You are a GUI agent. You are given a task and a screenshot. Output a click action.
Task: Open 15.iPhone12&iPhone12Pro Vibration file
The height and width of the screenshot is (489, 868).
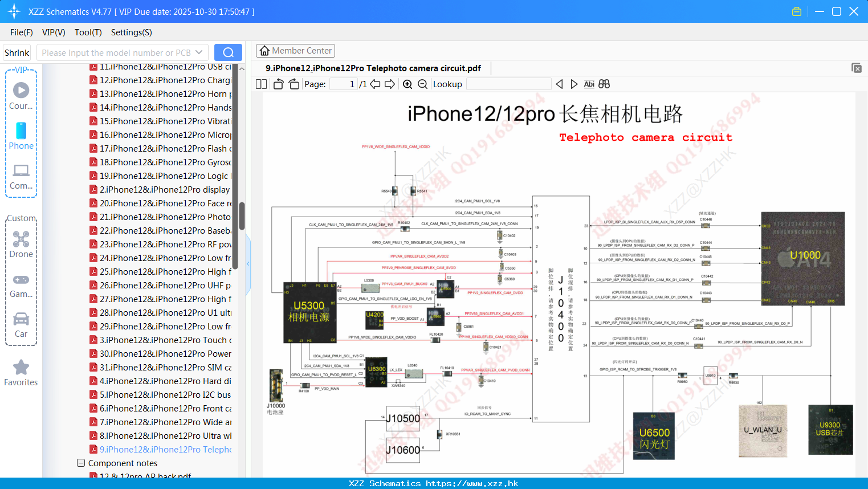pyautogui.click(x=160, y=121)
